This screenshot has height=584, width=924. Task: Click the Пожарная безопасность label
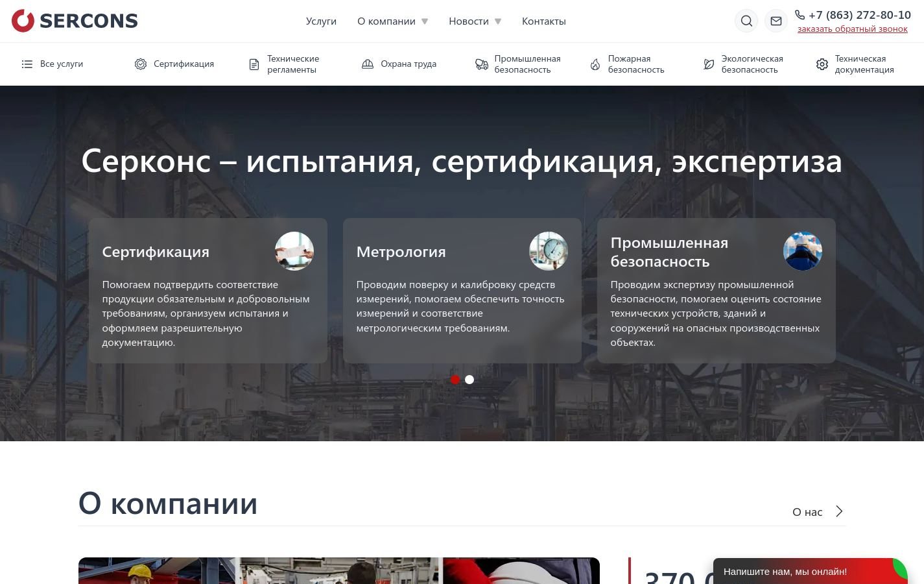pyautogui.click(x=636, y=64)
